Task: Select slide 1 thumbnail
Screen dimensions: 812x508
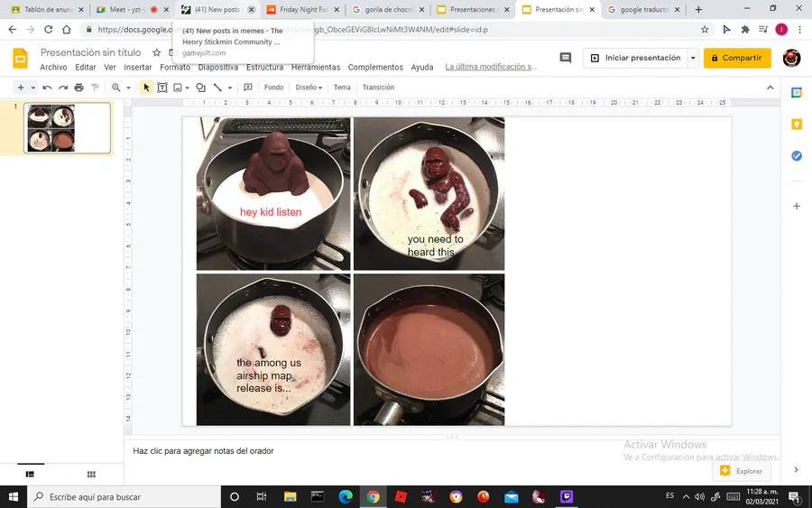Action: tap(68, 128)
